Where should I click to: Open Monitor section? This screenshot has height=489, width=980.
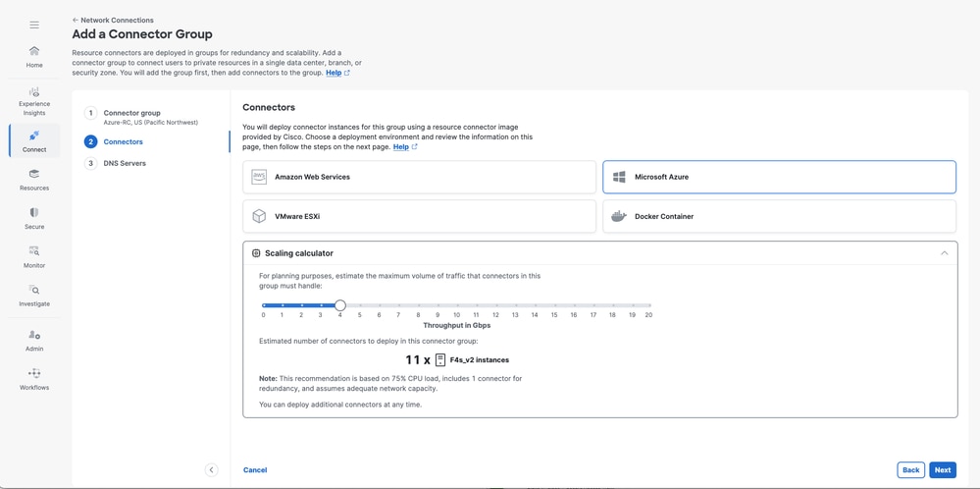[x=34, y=256]
